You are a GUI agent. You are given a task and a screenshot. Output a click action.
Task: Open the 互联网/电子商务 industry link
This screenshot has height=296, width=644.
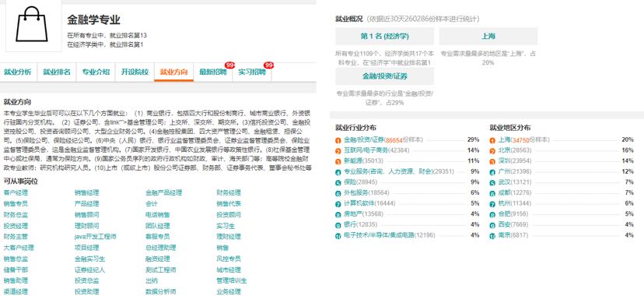coord(366,151)
